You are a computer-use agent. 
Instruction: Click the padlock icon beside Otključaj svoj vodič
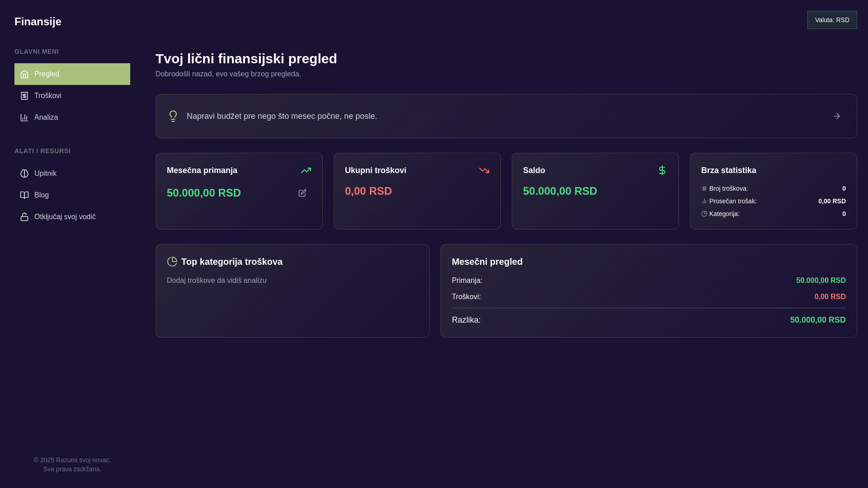[x=24, y=217]
